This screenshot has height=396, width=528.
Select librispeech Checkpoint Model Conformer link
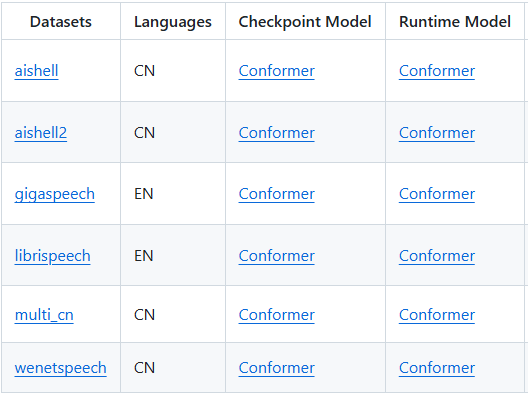tap(276, 256)
